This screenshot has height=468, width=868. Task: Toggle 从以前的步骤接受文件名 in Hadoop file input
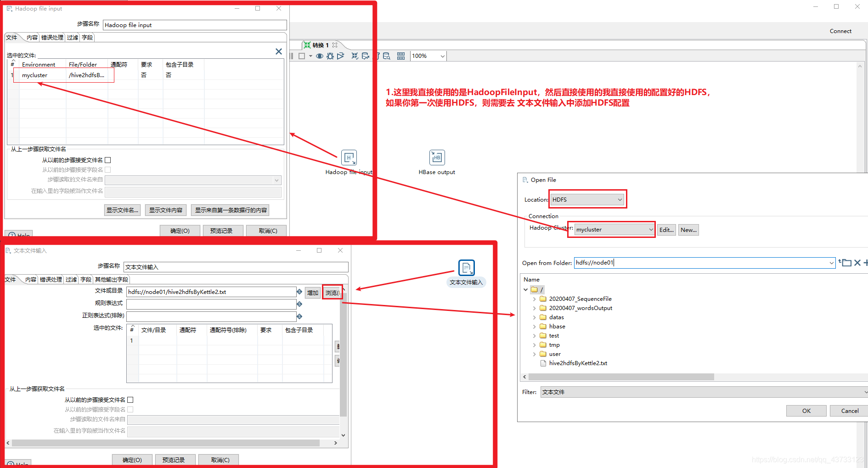[108, 160]
